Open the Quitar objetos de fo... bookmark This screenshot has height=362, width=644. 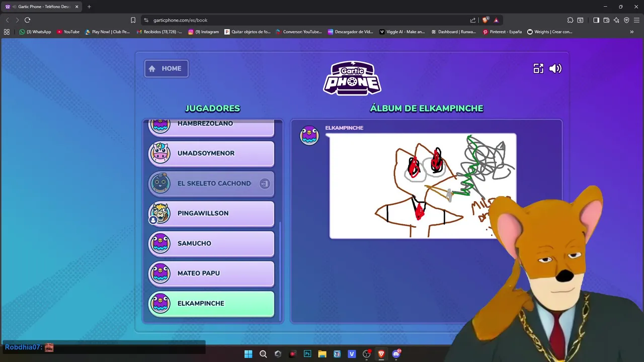point(248,32)
